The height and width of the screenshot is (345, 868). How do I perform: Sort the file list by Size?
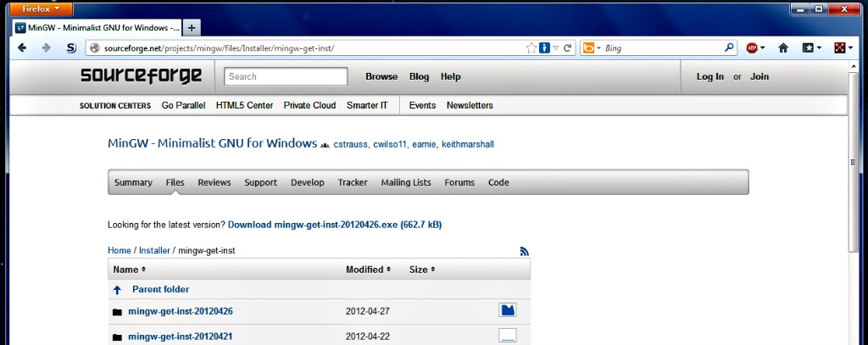422,270
